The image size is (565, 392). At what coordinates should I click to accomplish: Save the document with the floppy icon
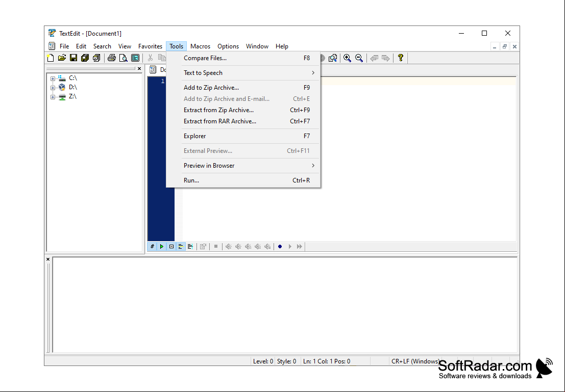[73, 58]
